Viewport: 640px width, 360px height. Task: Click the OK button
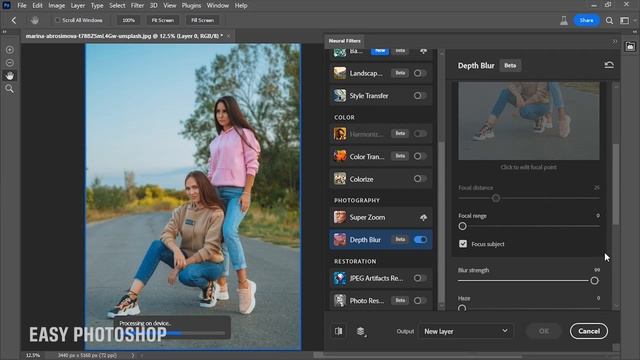click(544, 331)
